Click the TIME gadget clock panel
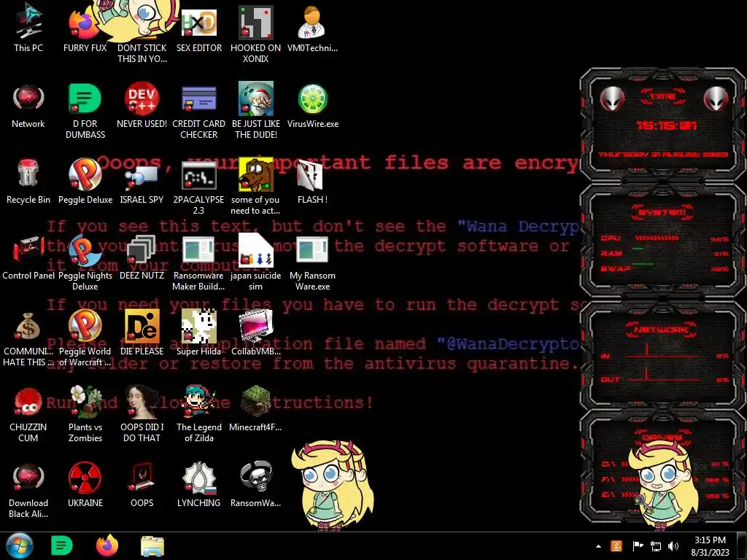Screen dimensions: 747x560 pos(662,125)
